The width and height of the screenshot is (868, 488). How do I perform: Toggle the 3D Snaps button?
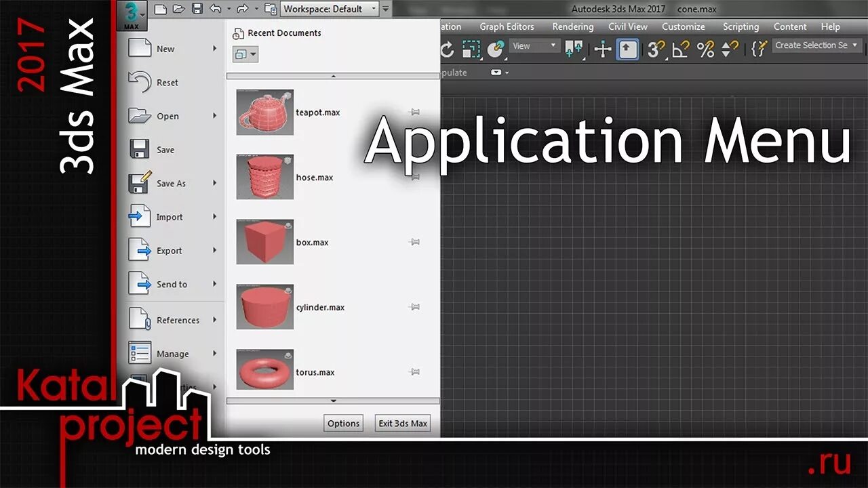tap(656, 49)
